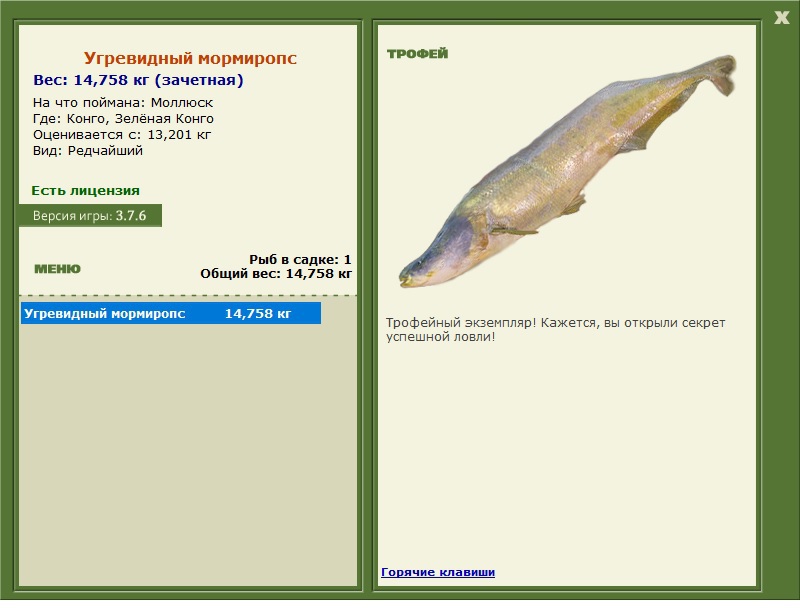
Task: Click the Рыб в садке: 1 counter
Action: (x=301, y=259)
